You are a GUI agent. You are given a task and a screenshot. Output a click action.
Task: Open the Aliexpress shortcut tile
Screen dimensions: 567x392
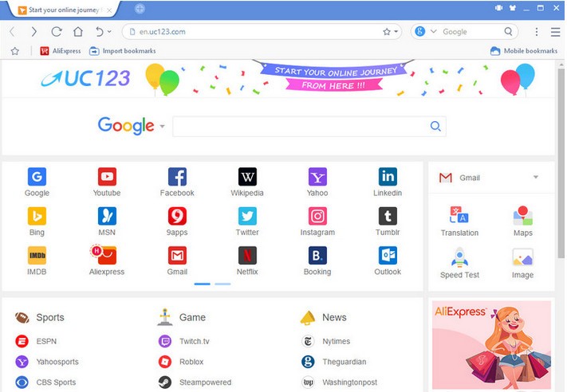tap(107, 261)
